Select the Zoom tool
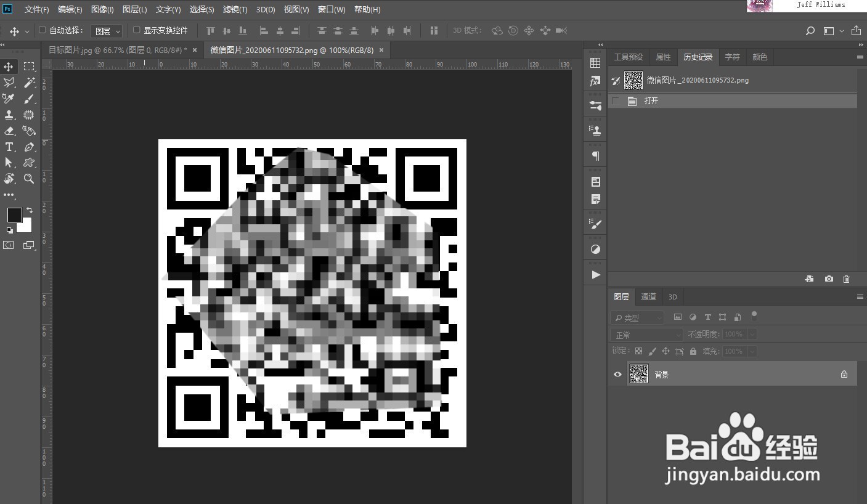This screenshot has height=504, width=867. click(29, 179)
